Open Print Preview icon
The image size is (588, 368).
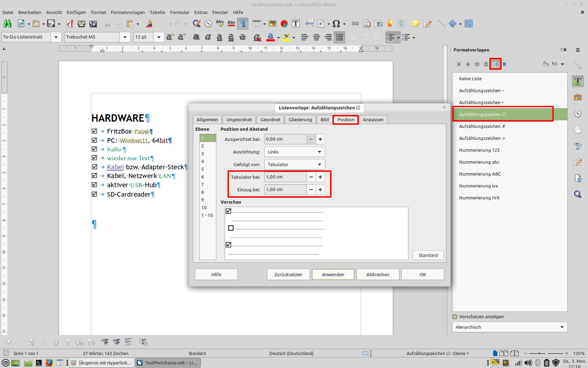coord(93,23)
